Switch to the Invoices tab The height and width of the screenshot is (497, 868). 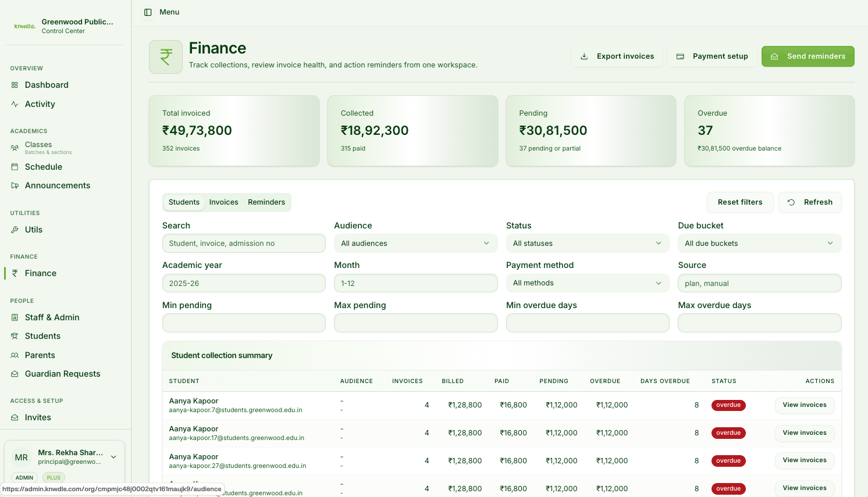point(224,202)
